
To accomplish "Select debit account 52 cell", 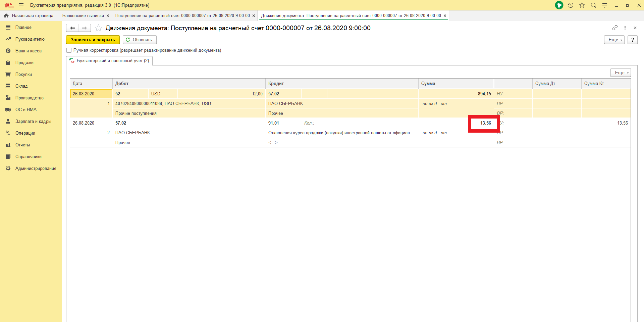I will coord(130,94).
